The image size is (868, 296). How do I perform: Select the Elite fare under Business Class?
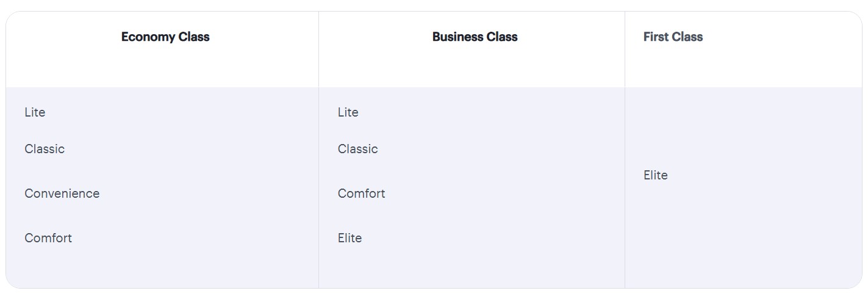[350, 238]
